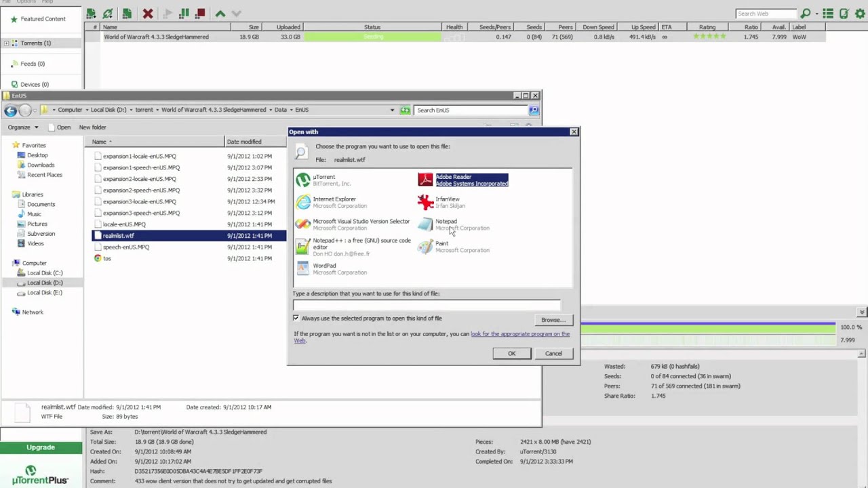Click Open in the Explorer toolbar
Image resolution: width=868 pixels, height=488 pixels.
click(59, 127)
